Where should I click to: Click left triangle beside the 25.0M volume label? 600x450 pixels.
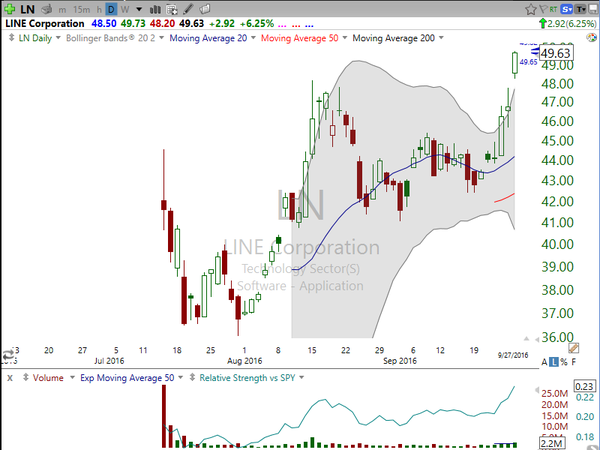click(x=537, y=390)
